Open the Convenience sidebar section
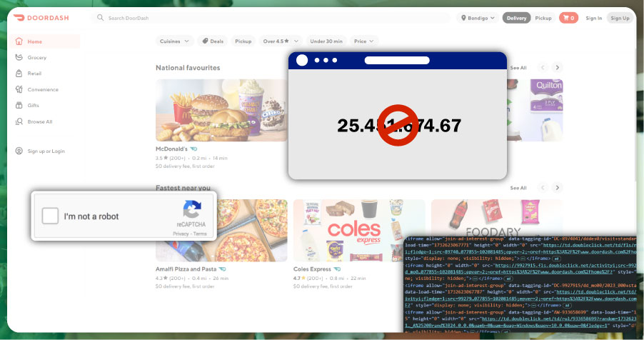 click(x=42, y=89)
